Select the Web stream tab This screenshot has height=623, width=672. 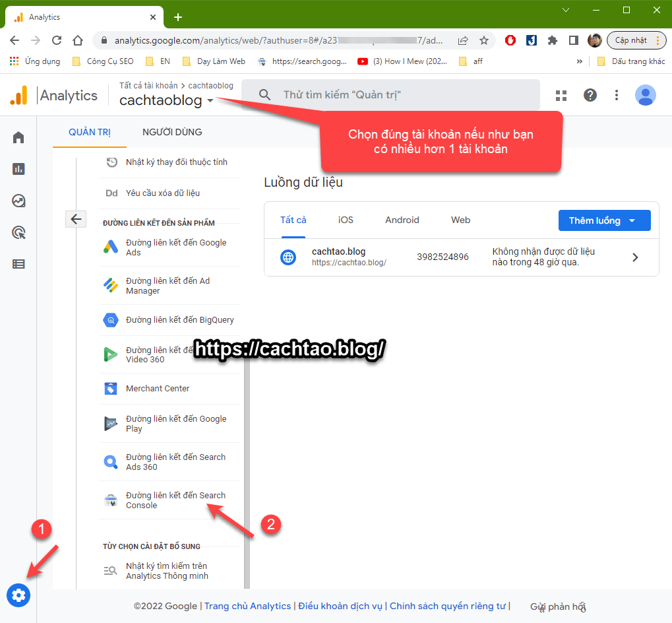pos(461,220)
